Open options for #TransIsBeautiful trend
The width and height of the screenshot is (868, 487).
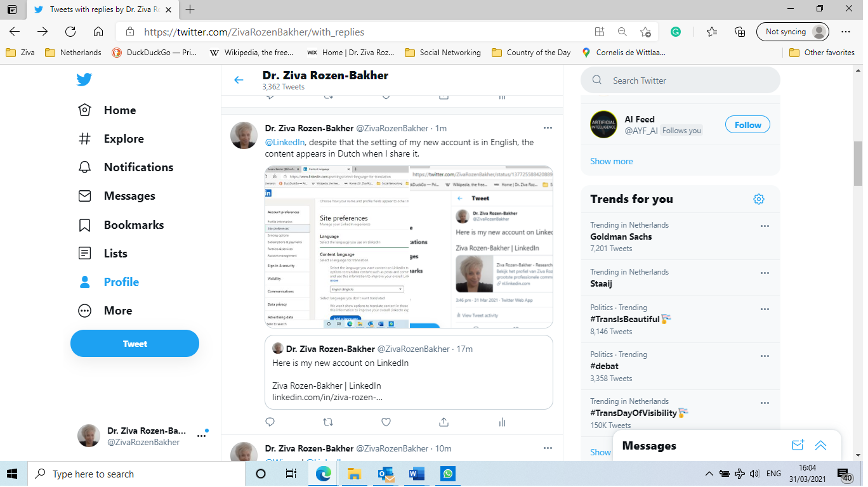pyautogui.click(x=765, y=309)
